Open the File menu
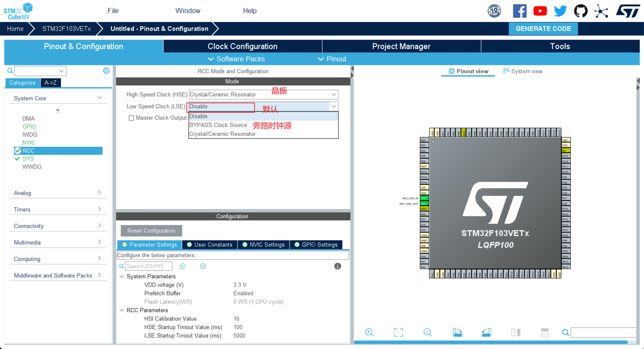 pyautogui.click(x=113, y=10)
